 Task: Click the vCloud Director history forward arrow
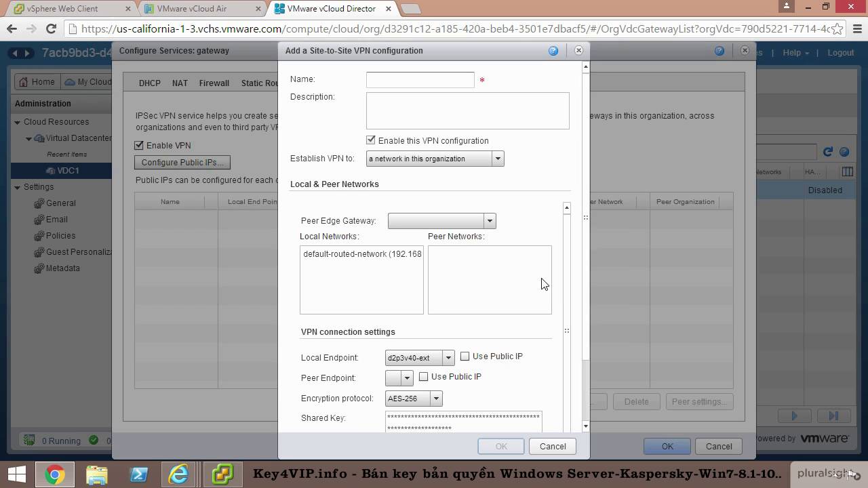[x=28, y=53]
